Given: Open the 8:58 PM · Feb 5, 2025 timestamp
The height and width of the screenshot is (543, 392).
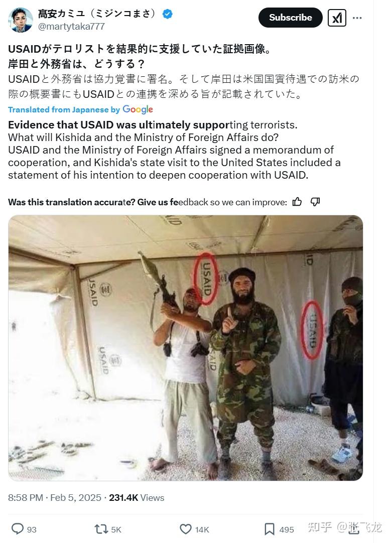Looking at the screenshot, I should click(55, 498).
